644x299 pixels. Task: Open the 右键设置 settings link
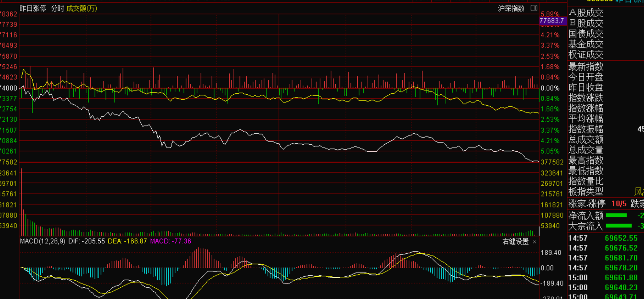pos(515,242)
